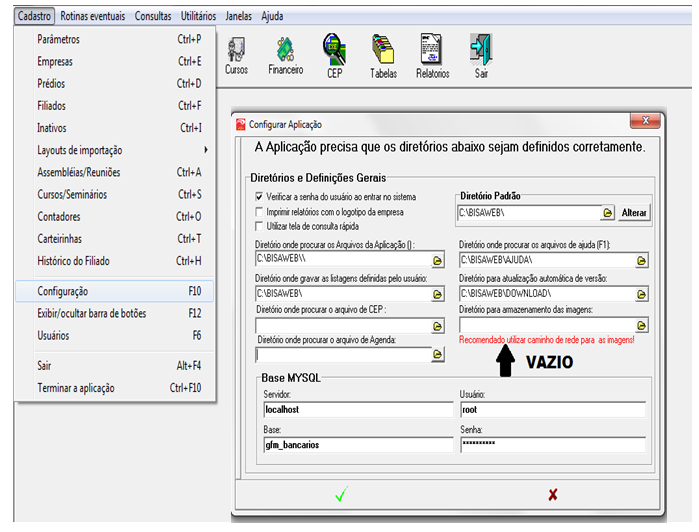Open the CEP toolbar icon
The height and width of the screenshot is (532, 699).
point(334,55)
